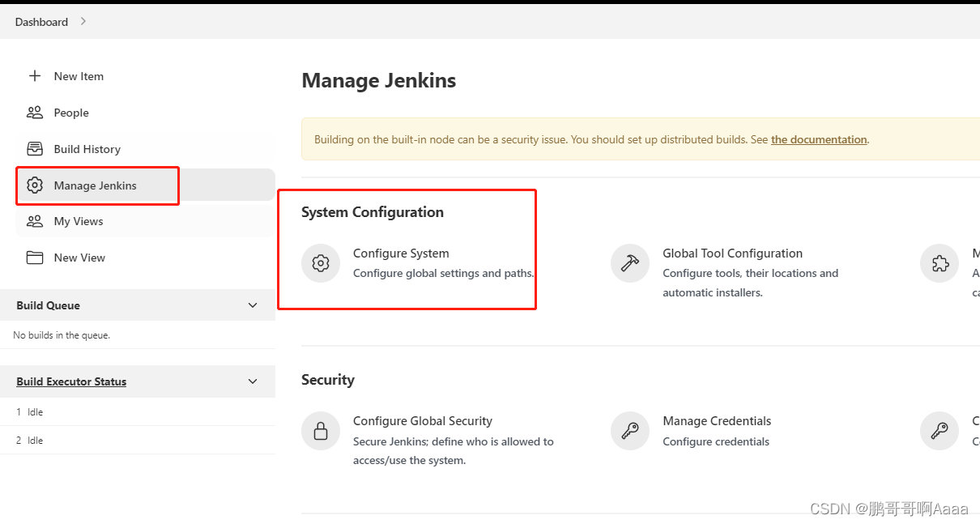The height and width of the screenshot is (524, 980).
Task: Open Configure Global Security
Action: tap(423, 421)
